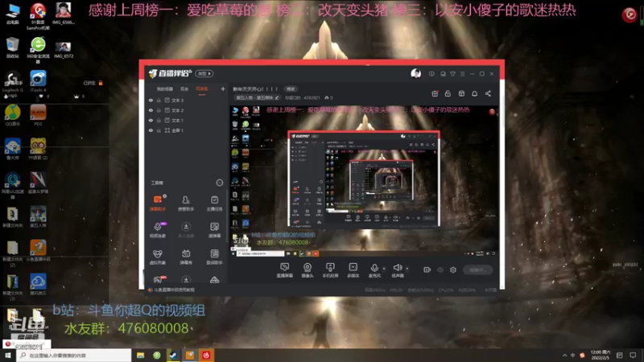Screen dimensions: 644x362
Task: Open the settings gear in bottom bar
Action: [453, 269]
